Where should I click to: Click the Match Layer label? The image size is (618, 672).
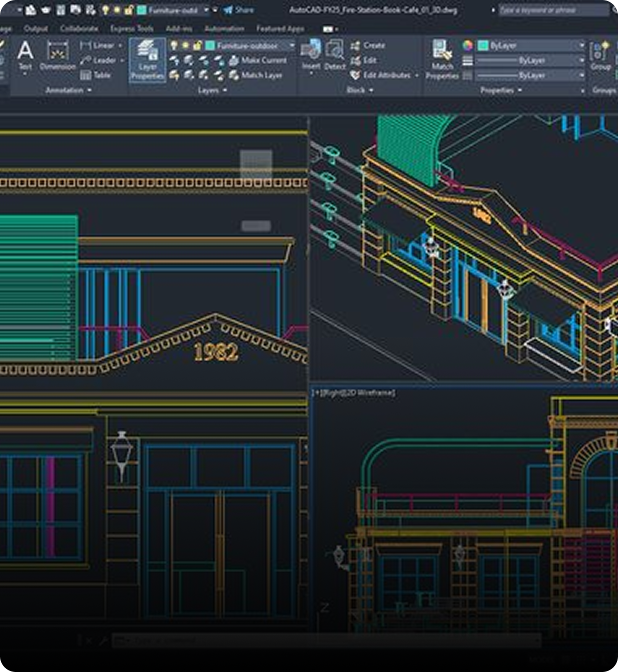click(262, 75)
